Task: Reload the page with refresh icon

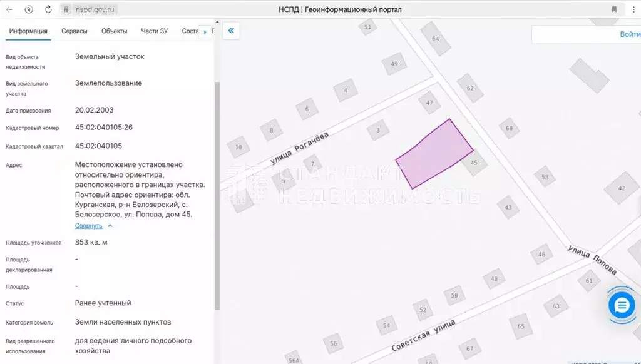Action: point(48,9)
